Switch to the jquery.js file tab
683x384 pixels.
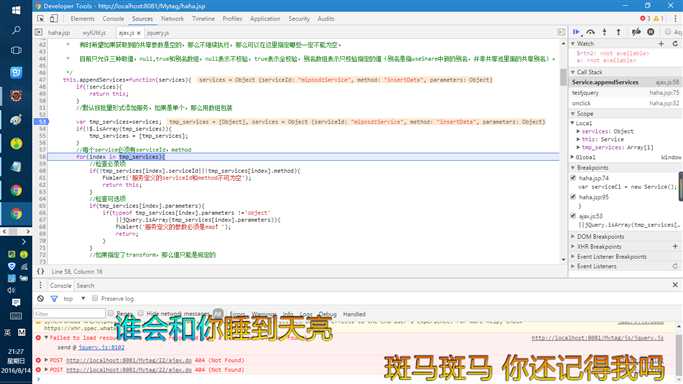point(158,33)
